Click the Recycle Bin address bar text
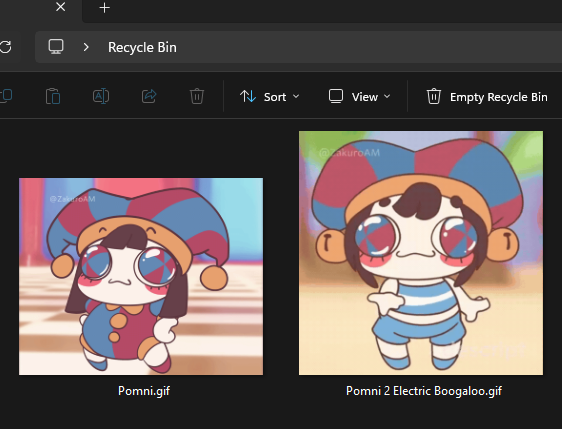Screen dimensions: 562x429 (142, 47)
